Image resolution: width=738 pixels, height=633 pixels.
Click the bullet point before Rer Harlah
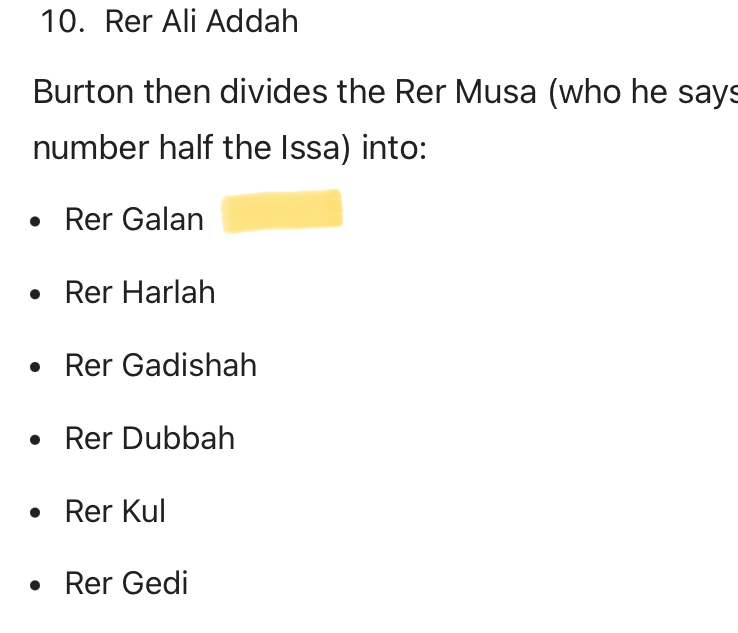click(x=37, y=295)
